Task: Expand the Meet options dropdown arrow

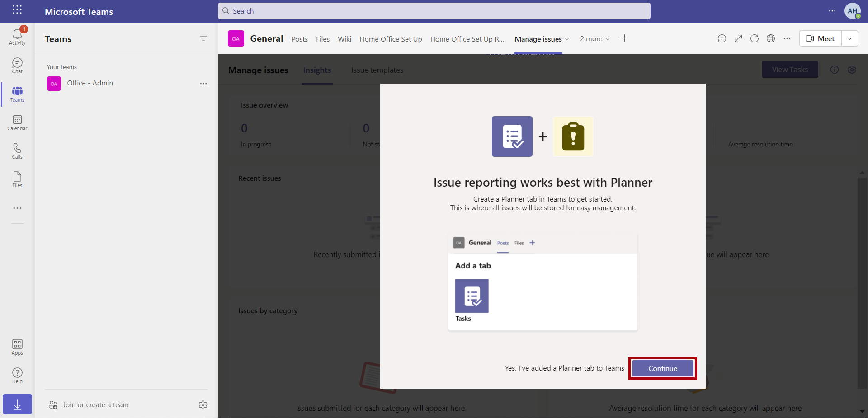Action: (850, 38)
